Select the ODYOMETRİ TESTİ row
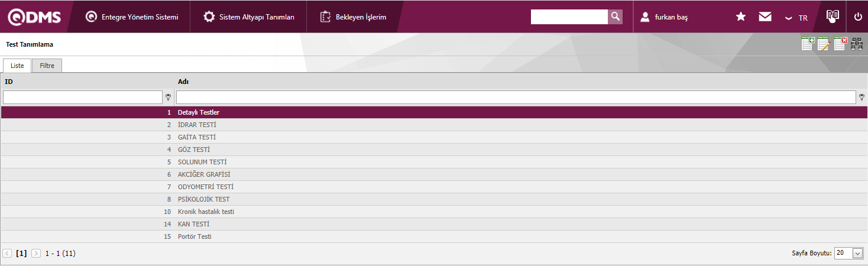Viewport: 868px width, 266px height. click(x=434, y=187)
